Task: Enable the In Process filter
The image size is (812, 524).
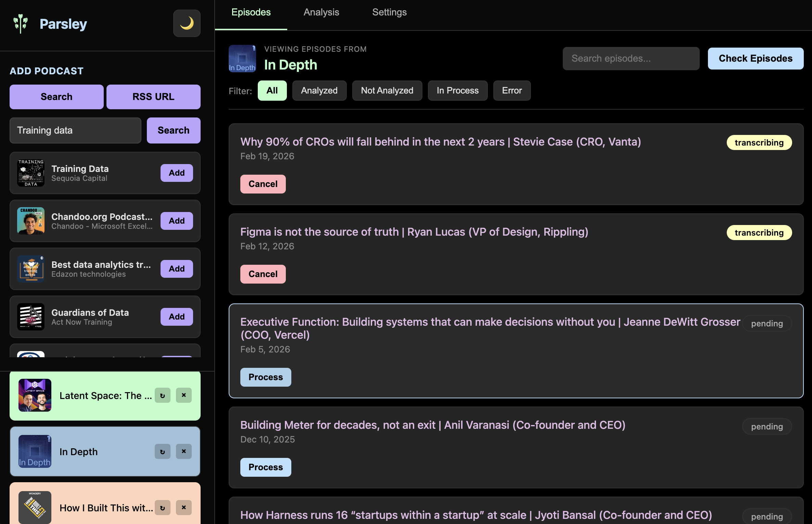Action: point(458,90)
